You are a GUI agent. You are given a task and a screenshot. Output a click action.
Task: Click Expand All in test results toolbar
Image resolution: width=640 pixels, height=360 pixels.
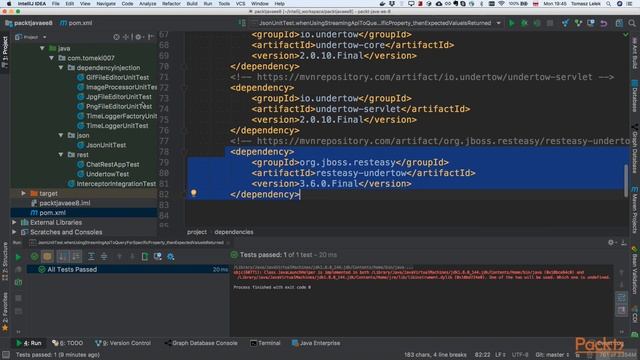point(91,257)
